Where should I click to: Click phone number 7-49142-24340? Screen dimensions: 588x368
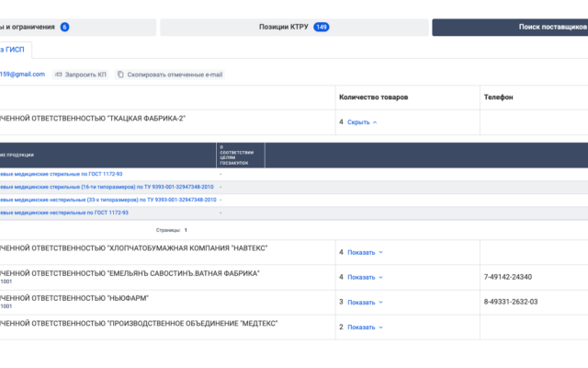pos(508,277)
